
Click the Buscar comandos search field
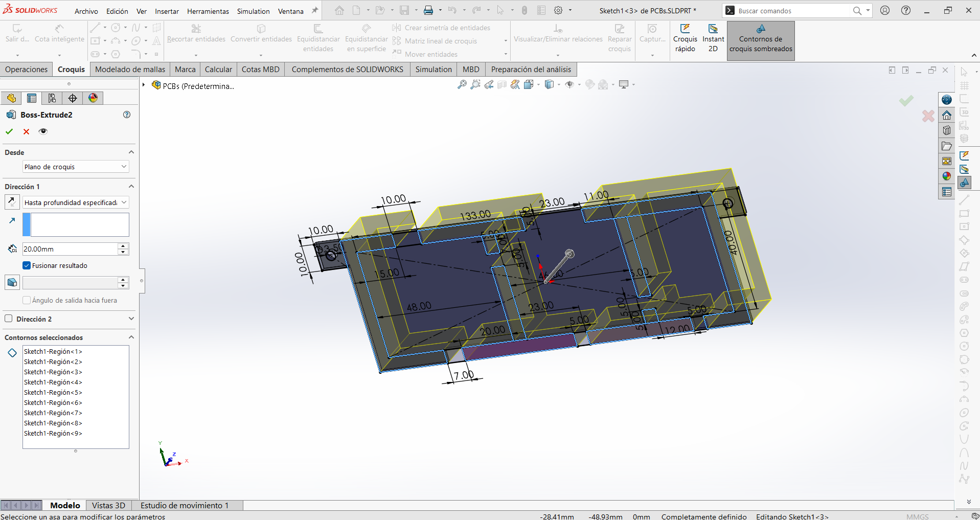point(793,10)
